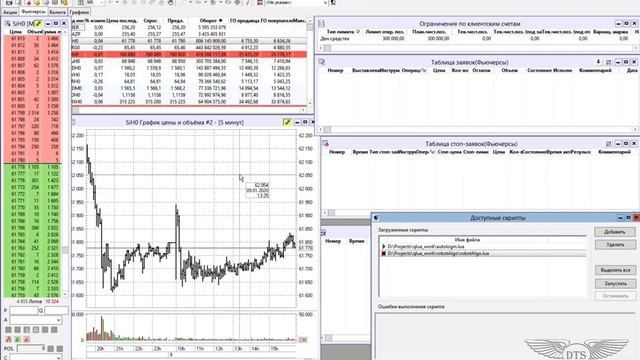Image resolution: width=640 pixels, height=360 pixels.
Task: Click the ГО продавца column header
Action: 244,20
